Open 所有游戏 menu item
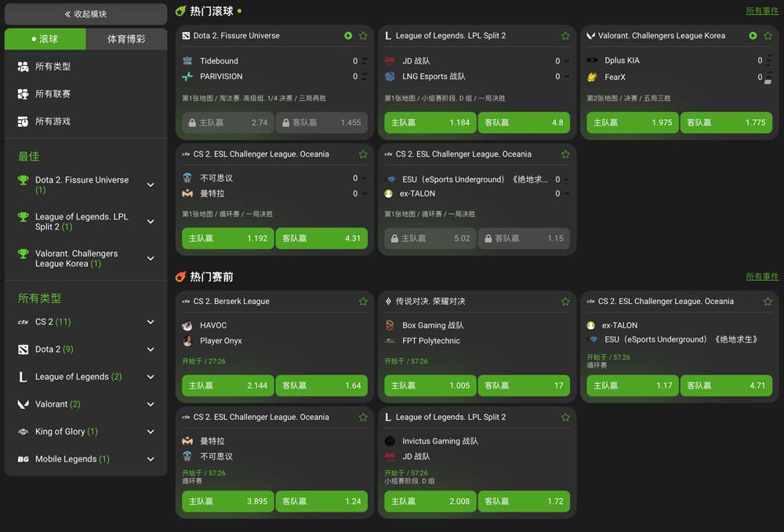 pyautogui.click(x=85, y=121)
